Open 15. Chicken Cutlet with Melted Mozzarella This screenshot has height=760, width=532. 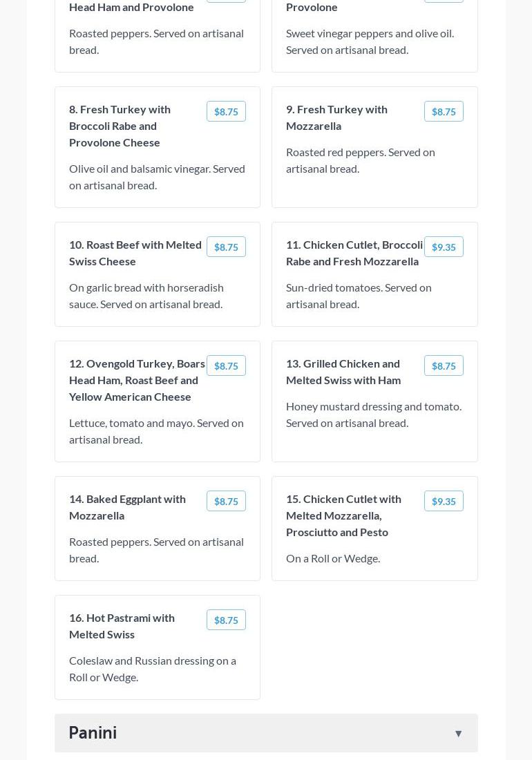point(343,515)
